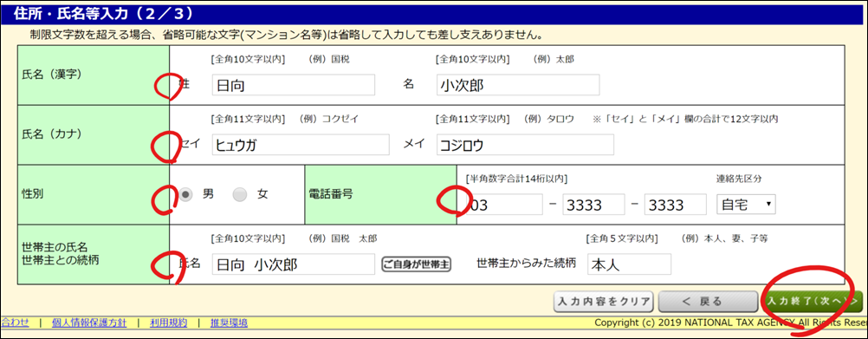This screenshot has width=868, height=339.
Task: Click the ご自身が世帯主 button
Action: 417,264
